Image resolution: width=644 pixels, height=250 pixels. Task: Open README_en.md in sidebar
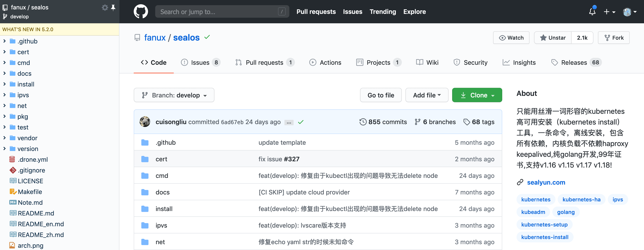(x=41, y=224)
